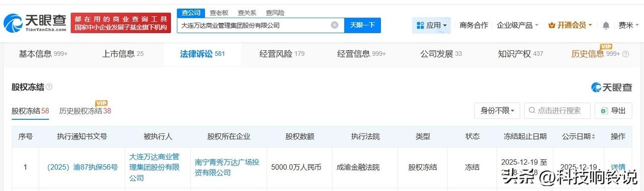644x191 pixels.
Task: Switch to 经营信息 tab
Action: [362, 54]
